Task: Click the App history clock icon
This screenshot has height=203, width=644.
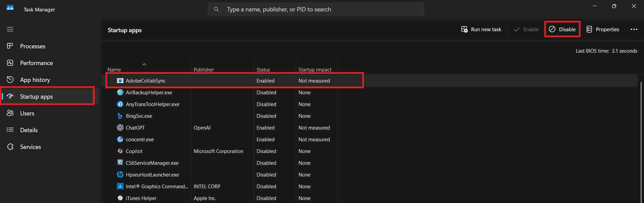Action: [10, 80]
